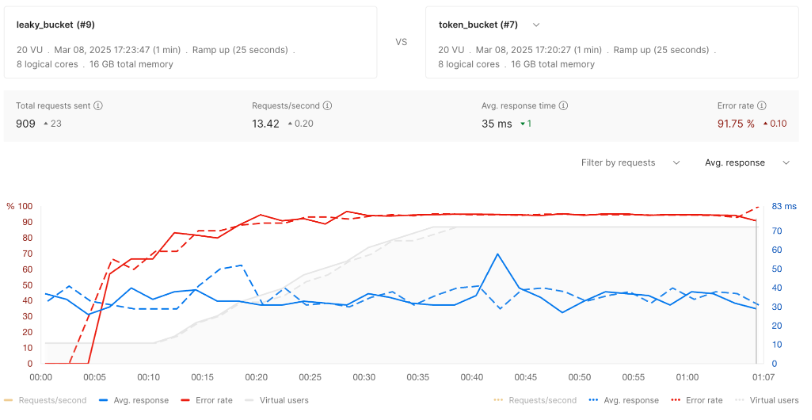Expand the Filter by requests dropdown
Screen dimensions: 812x420
(630, 162)
